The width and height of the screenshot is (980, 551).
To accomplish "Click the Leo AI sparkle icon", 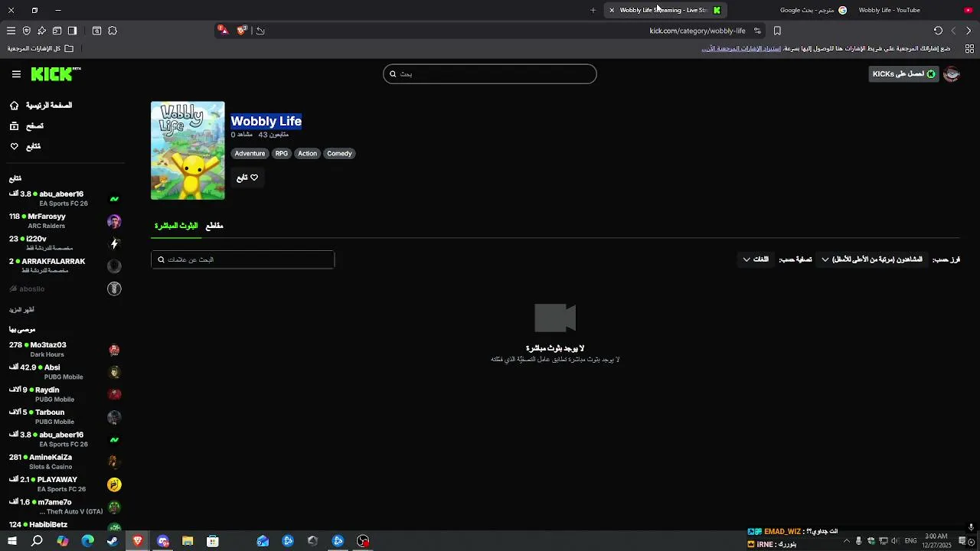I will 41,31.
